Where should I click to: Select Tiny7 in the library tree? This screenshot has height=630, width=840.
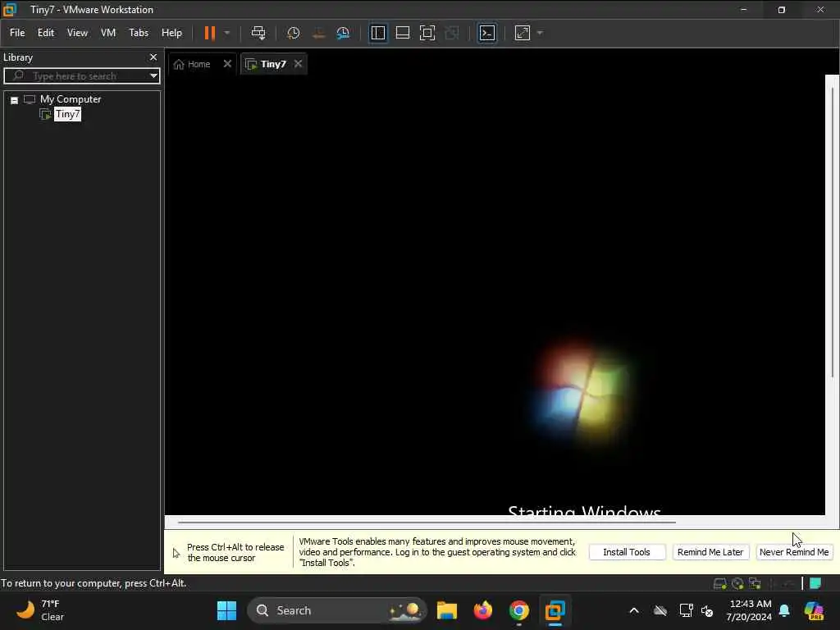(x=67, y=114)
